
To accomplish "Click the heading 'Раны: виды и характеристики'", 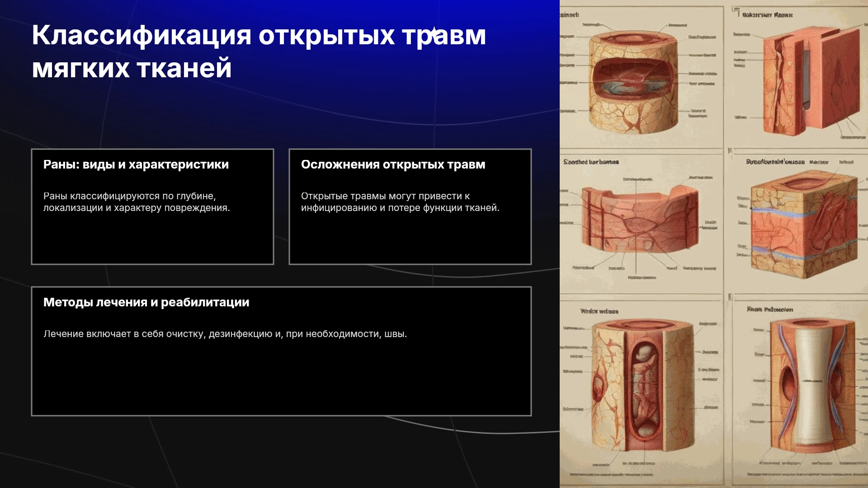I will point(136,164).
